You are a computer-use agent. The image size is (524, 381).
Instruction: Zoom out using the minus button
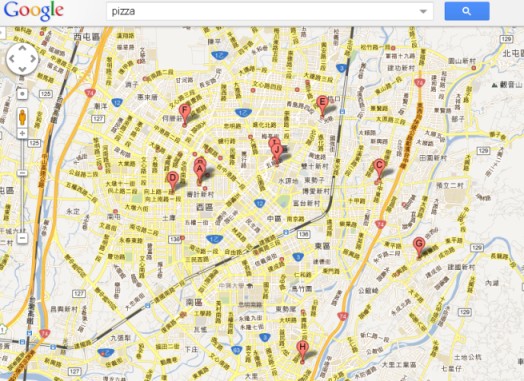click(22, 238)
